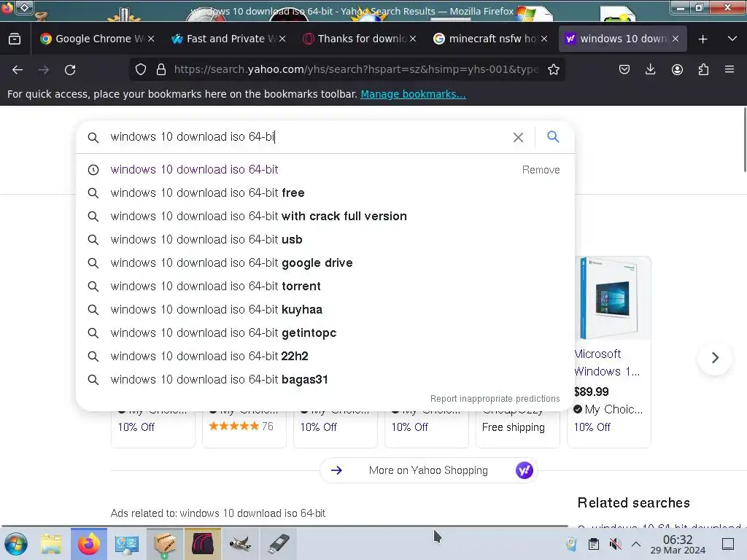Screen dimensions: 747x560
Task: Click the page vertical scrollbar
Action: (743, 140)
